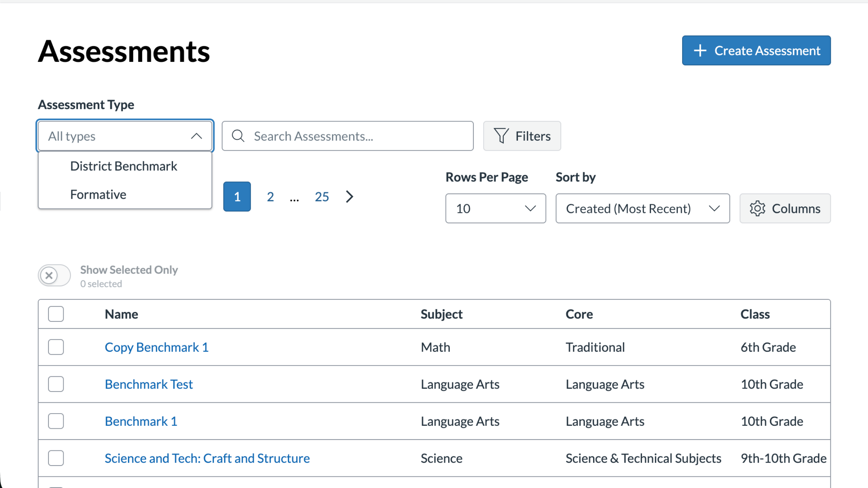
Task: Click the 6th Grade class cell
Action: [768, 347]
